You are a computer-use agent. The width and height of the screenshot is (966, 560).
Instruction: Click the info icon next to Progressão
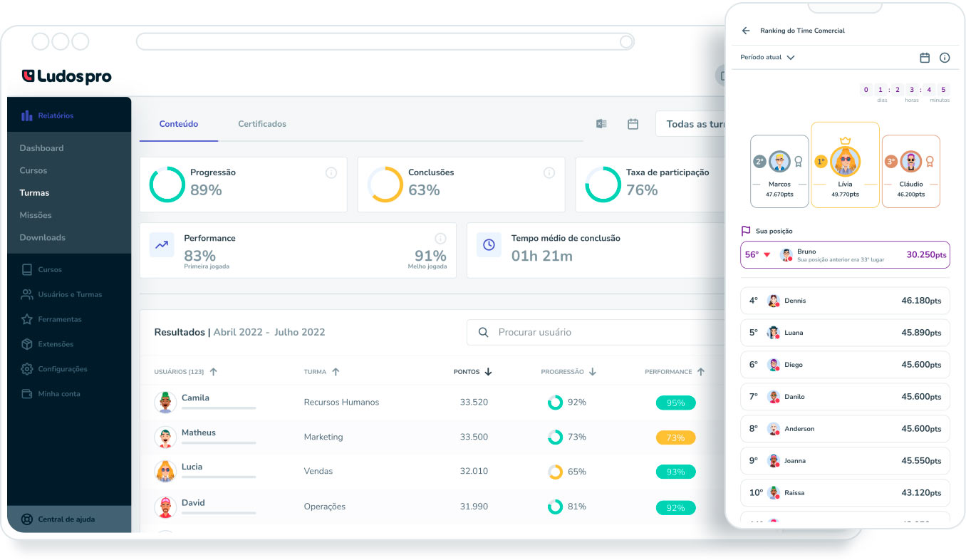[331, 172]
